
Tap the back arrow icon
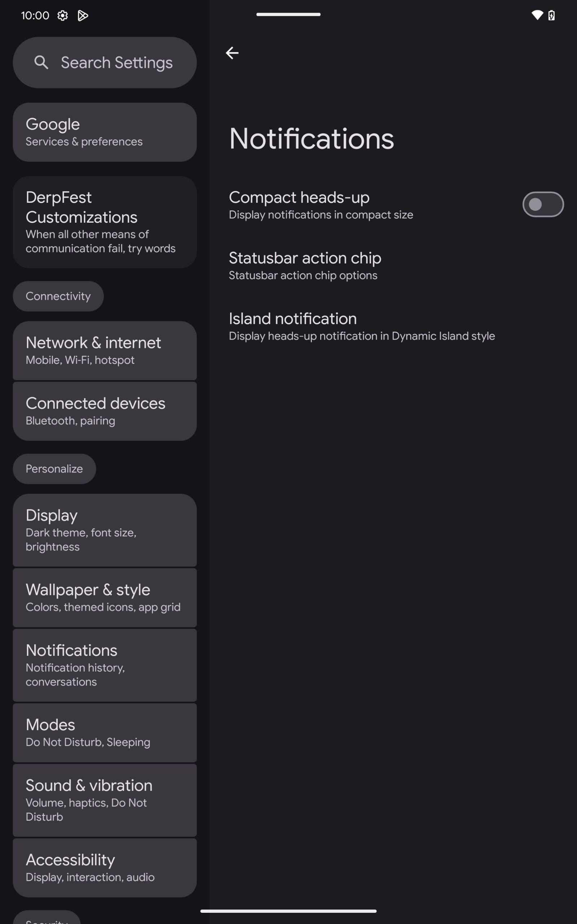(232, 53)
